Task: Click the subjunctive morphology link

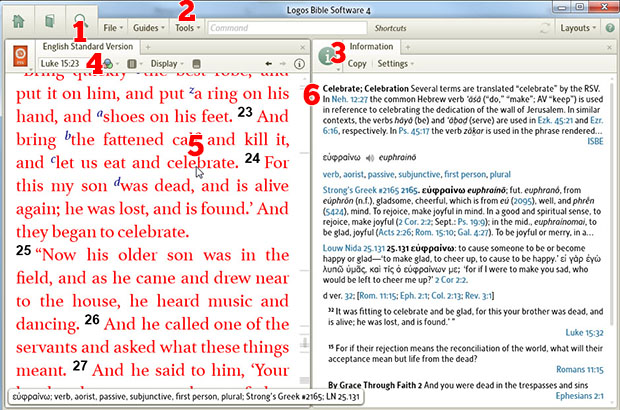Action: 419,174
